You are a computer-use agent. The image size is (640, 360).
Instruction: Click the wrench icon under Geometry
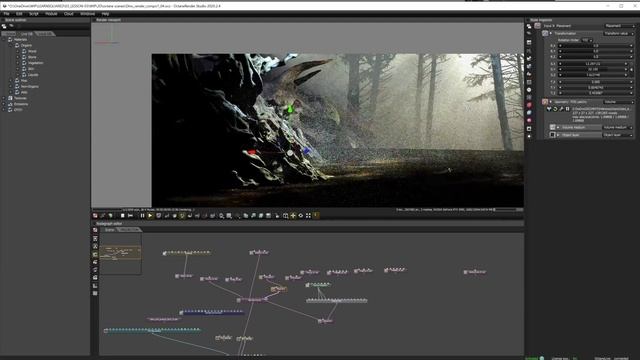(x=561, y=109)
